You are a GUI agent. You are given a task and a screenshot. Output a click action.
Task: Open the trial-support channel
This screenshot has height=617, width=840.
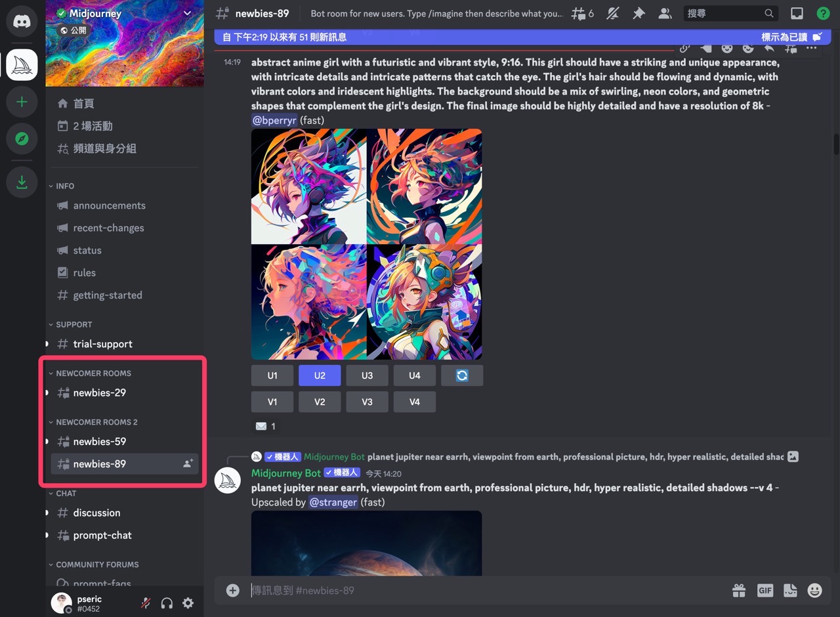pos(125,343)
